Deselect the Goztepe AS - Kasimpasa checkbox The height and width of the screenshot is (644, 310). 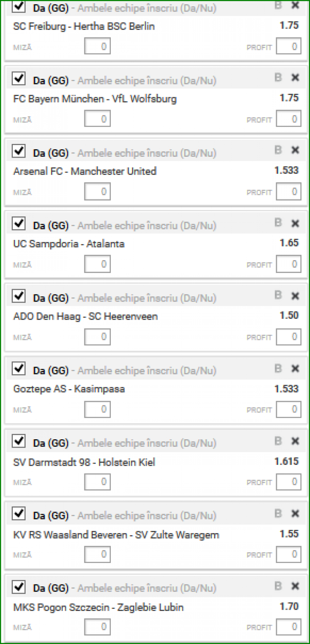point(19,369)
